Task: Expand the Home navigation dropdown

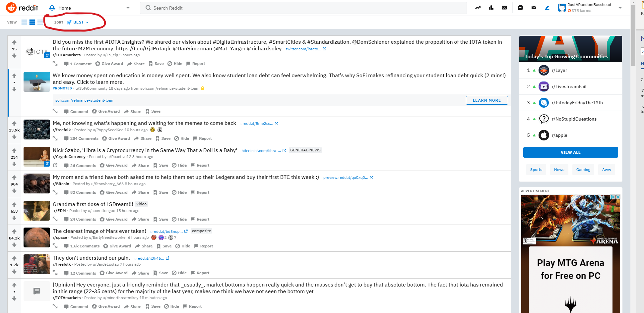Action: point(128,8)
